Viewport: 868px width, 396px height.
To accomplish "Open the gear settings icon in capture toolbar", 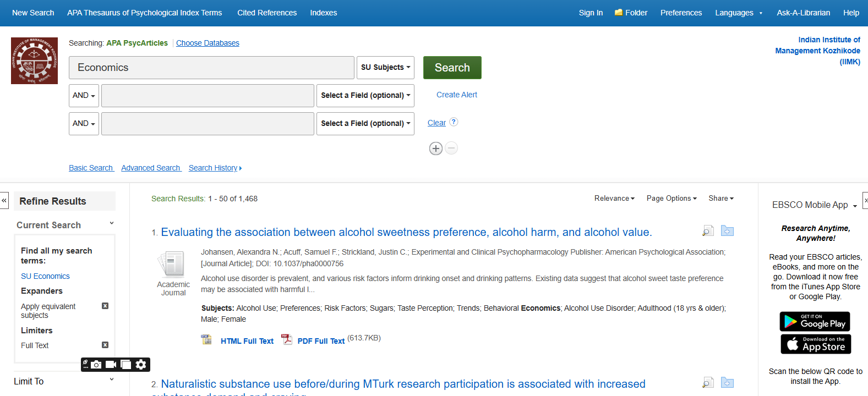I will (141, 365).
